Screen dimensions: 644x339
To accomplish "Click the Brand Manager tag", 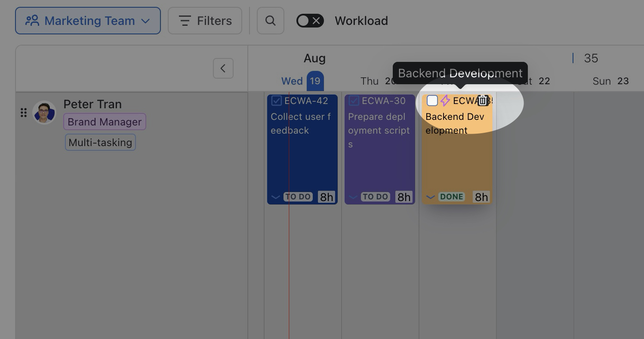I will click(105, 122).
